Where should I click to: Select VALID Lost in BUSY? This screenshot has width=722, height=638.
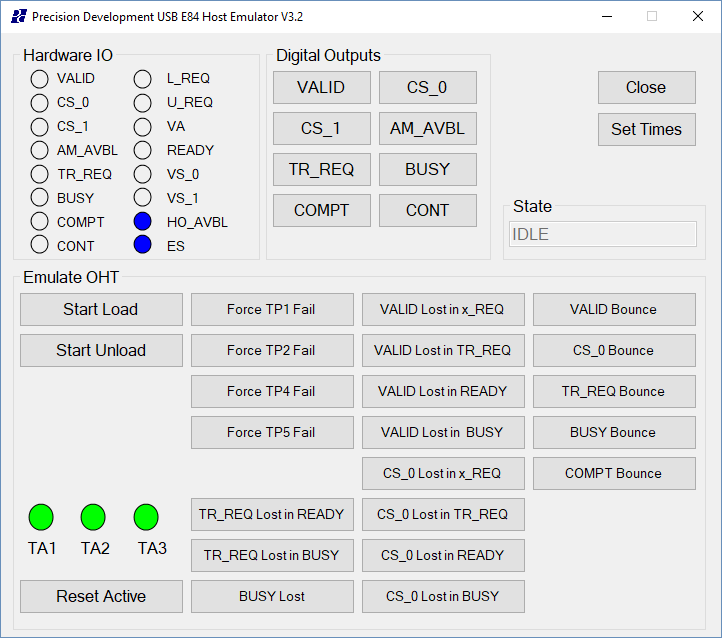tap(443, 432)
